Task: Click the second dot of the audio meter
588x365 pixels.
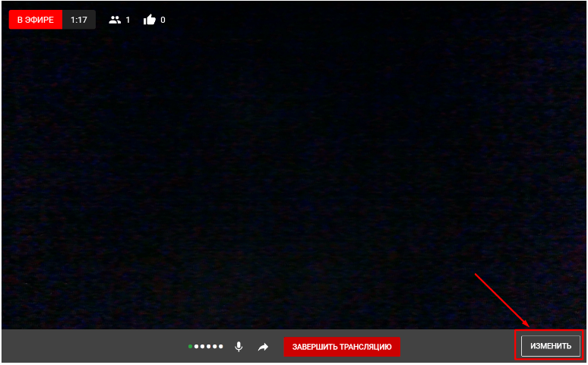Action: [x=196, y=347]
